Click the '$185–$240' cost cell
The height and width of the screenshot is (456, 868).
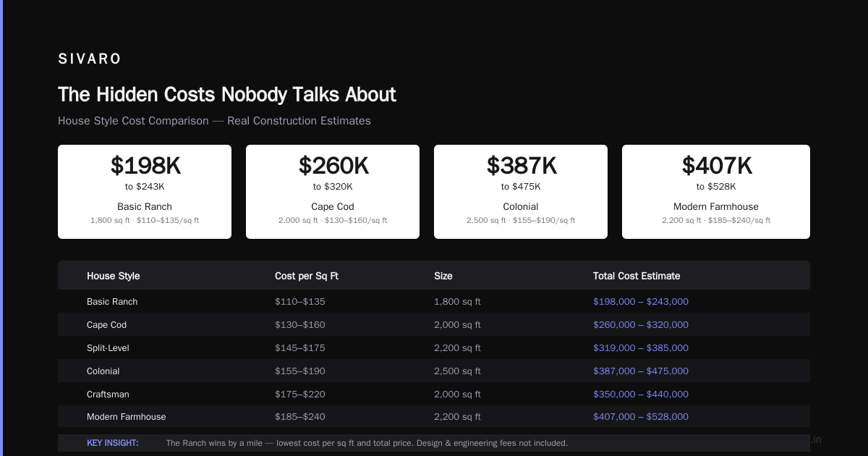click(300, 417)
